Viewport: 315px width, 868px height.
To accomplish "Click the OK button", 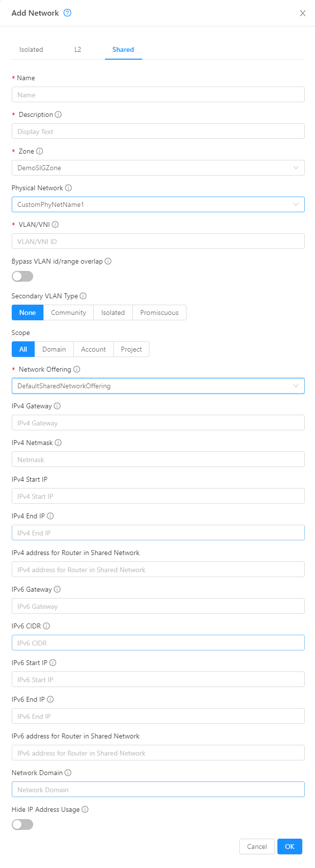I will (x=290, y=846).
